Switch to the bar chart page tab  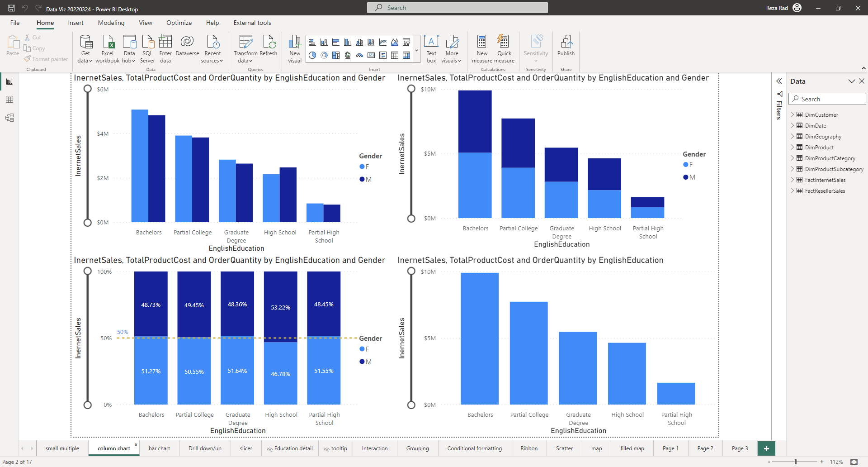(x=159, y=448)
